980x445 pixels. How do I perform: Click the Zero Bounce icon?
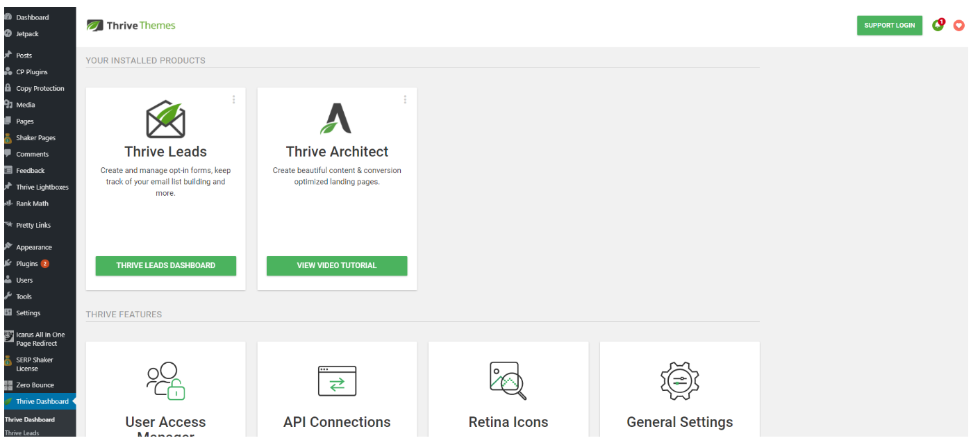tap(8, 385)
